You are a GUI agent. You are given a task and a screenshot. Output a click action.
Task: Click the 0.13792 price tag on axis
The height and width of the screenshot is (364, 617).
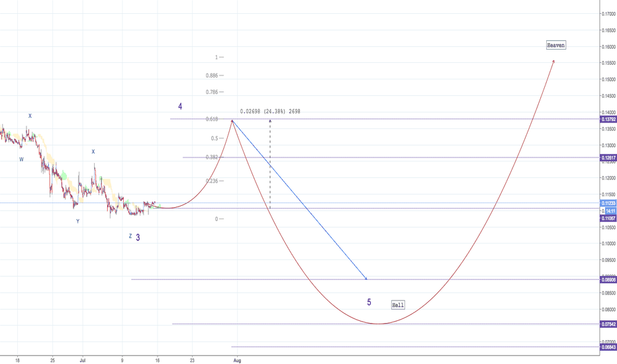(608, 119)
